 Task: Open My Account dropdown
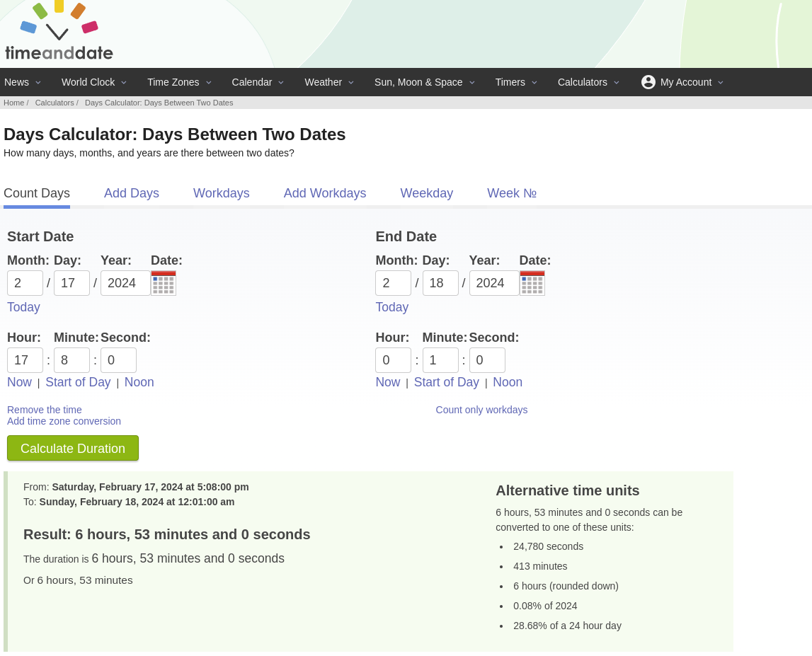(682, 82)
